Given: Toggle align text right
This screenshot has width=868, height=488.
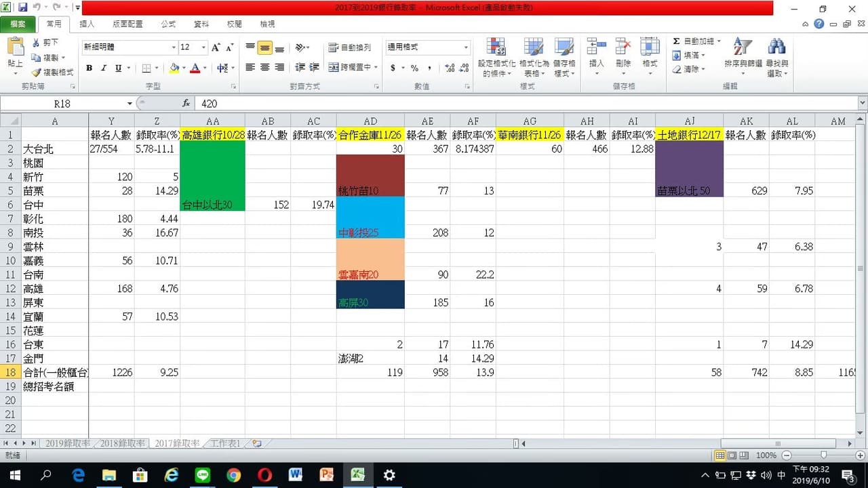Looking at the screenshot, I should [279, 68].
